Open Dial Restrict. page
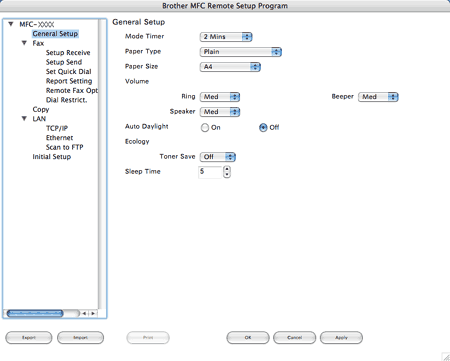450x361 pixels. 67,100
